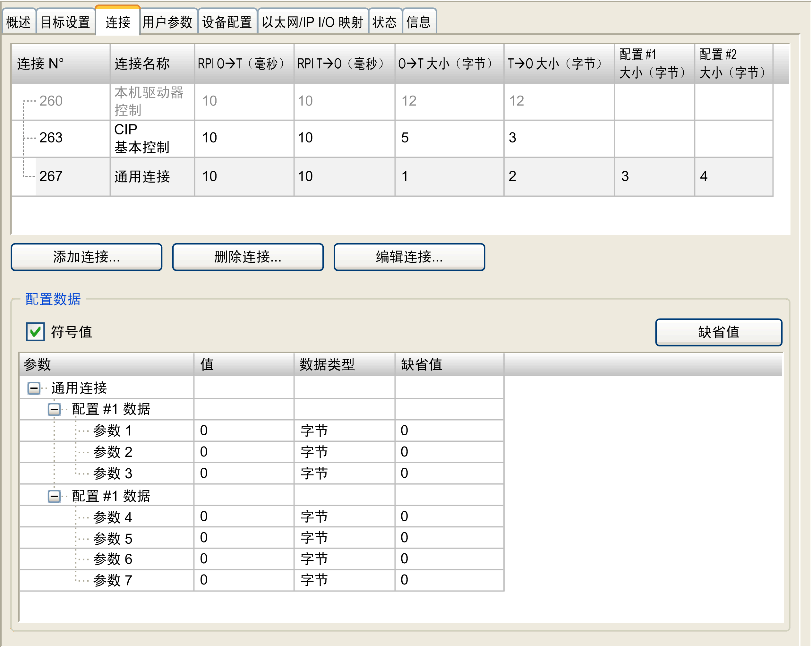Collapse second 配置 #1 数据 node

point(54,496)
